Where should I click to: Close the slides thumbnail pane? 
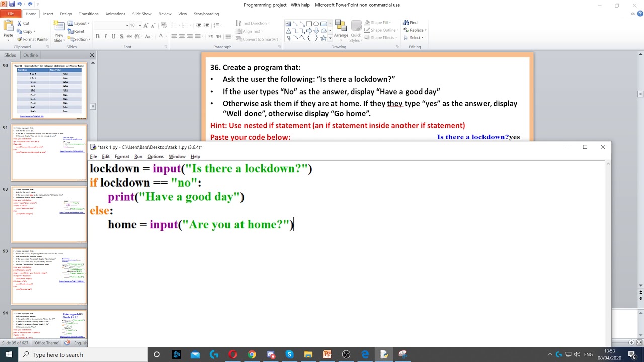coord(92,55)
